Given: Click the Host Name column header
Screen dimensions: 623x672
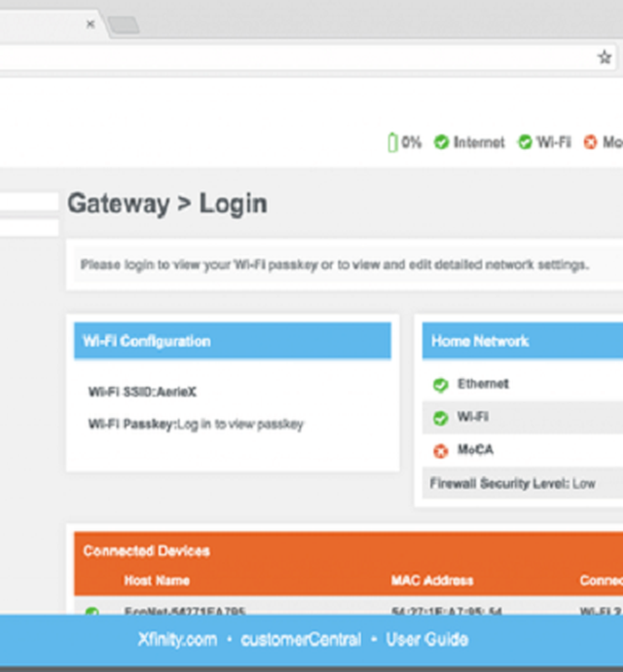Looking at the screenshot, I should tap(157, 580).
